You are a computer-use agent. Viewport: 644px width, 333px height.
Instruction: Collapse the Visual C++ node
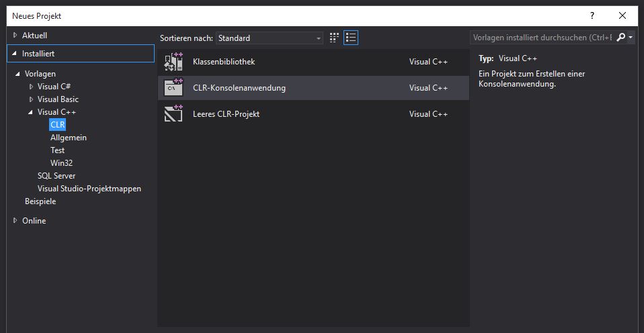pos(30,112)
